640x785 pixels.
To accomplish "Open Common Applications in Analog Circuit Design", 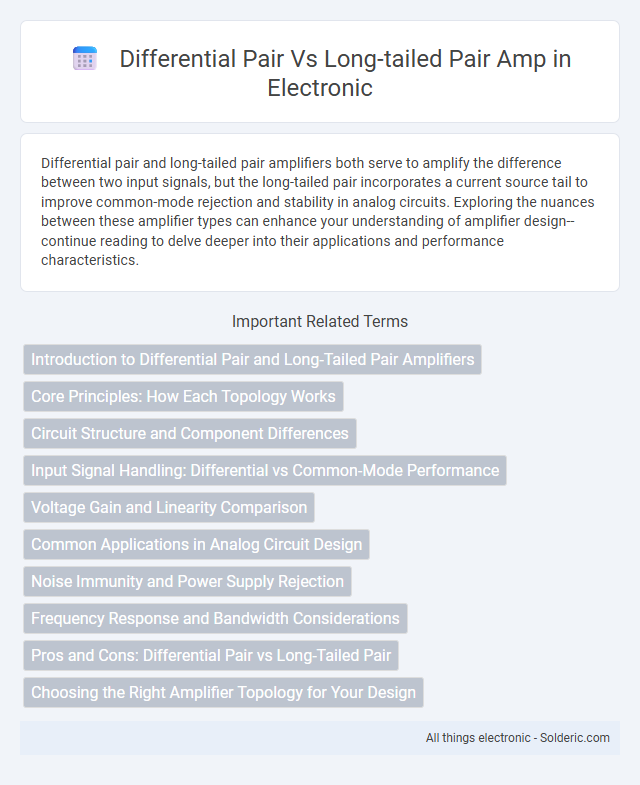I will [x=196, y=545].
